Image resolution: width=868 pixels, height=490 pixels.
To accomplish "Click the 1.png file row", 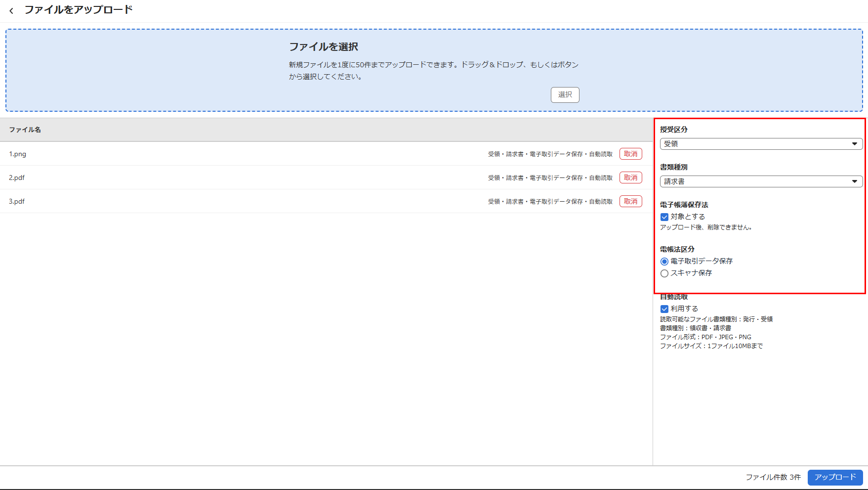I will pyautogui.click(x=247, y=154).
